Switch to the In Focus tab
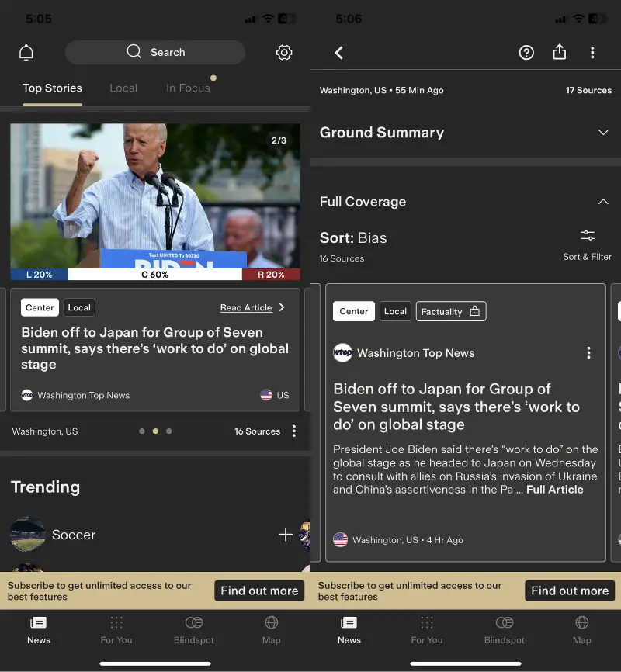Image resolution: width=621 pixels, height=672 pixels. point(188,88)
